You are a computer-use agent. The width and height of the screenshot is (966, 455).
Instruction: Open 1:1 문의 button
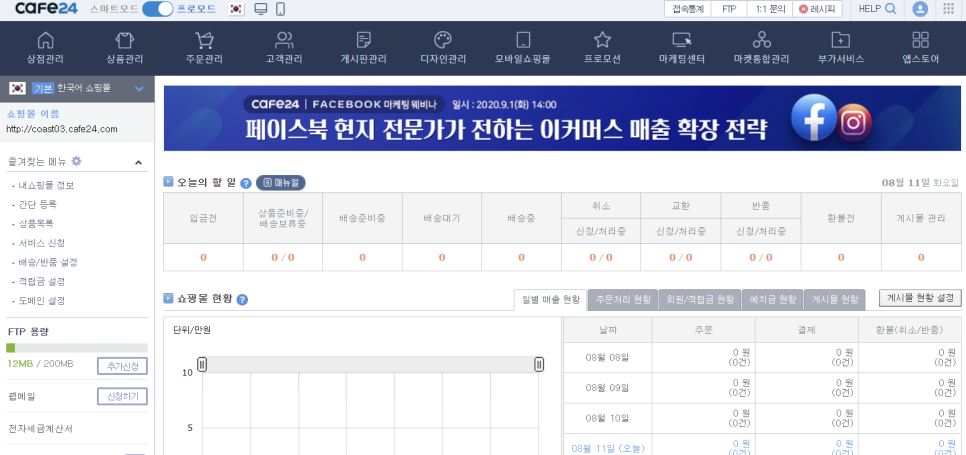[x=769, y=9]
